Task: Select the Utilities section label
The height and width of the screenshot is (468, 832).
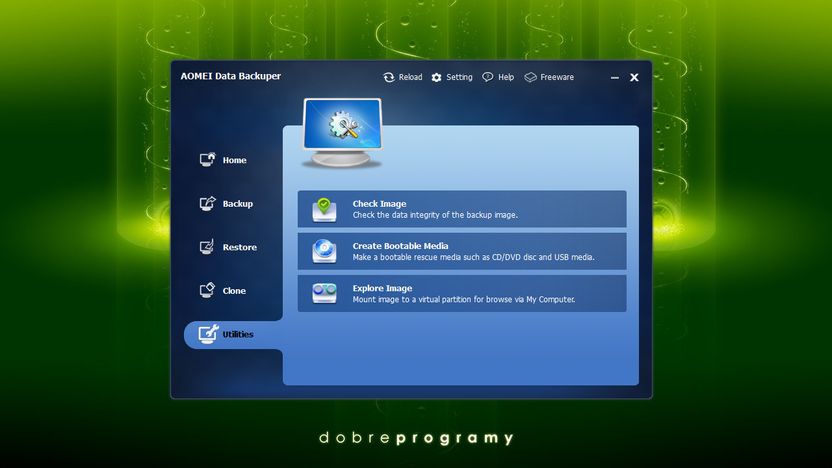Action: click(x=238, y=334)
